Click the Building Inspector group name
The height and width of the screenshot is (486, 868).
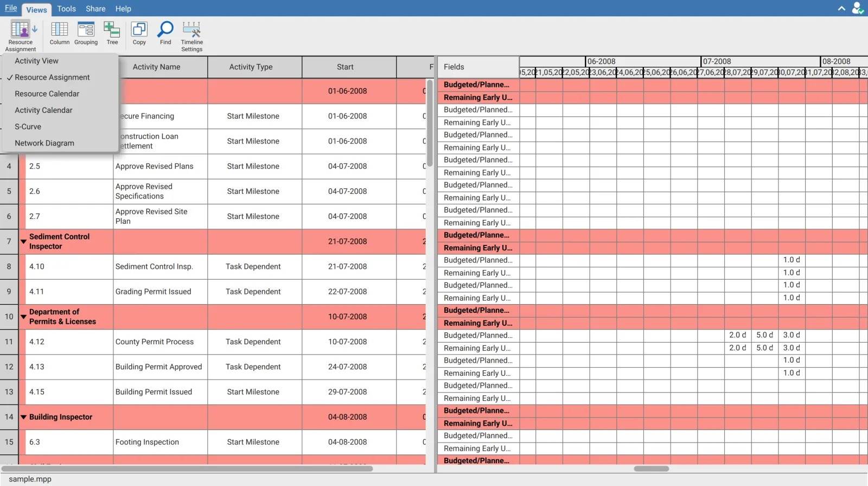(61, 417)
